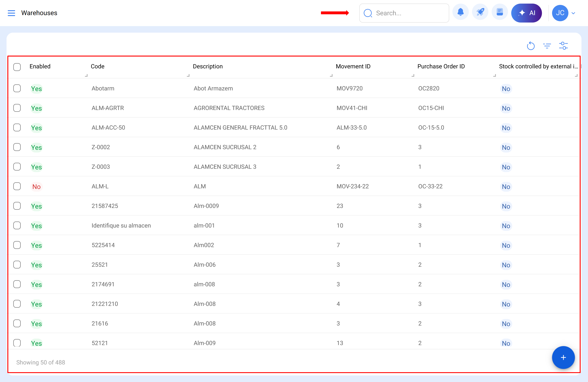Open the AI assistant button

pyautogui.click(x=526, y=13)
